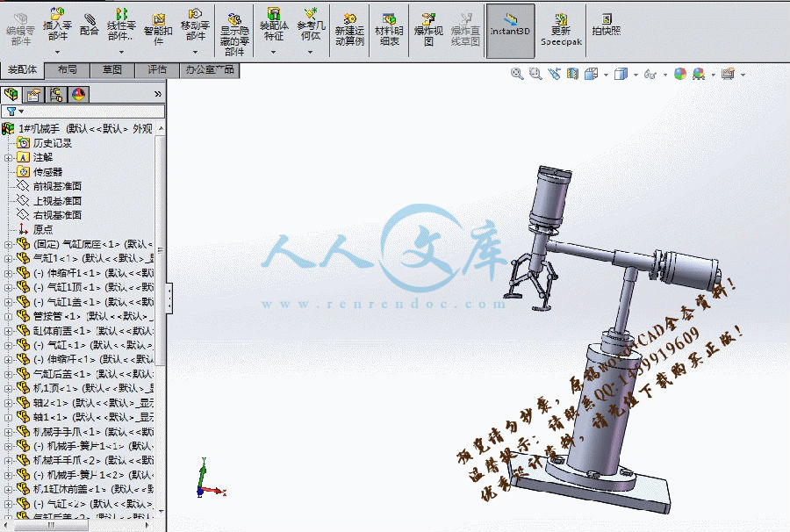Toggle the Section View icon
790x532 pixels.
(x=572, y=74)
